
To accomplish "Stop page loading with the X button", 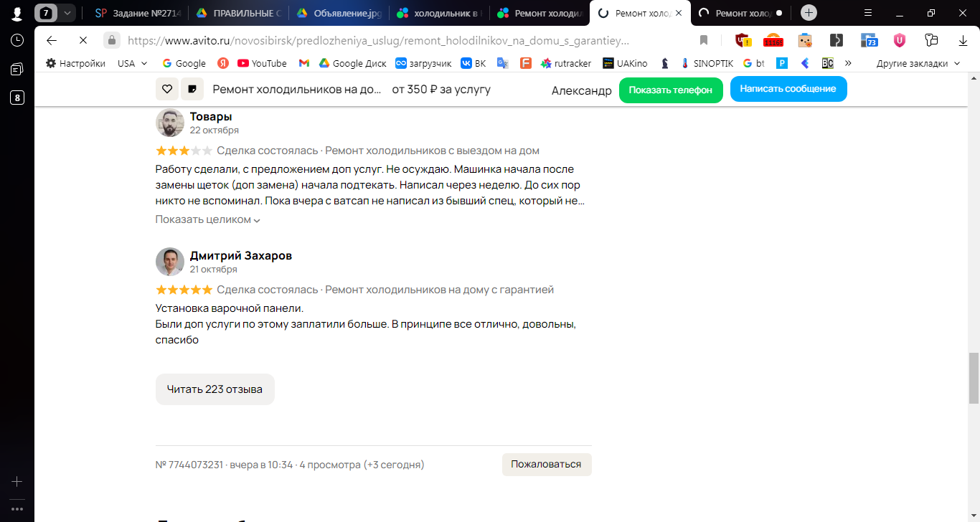I will point(83,40).
